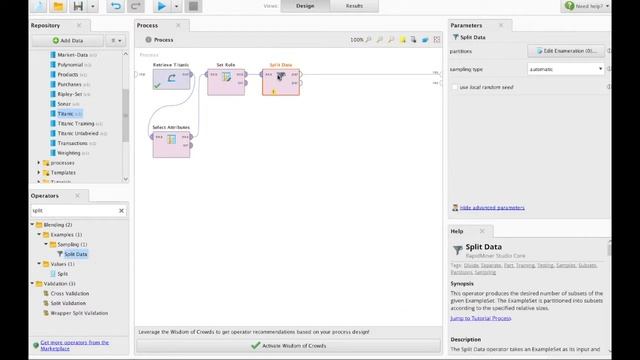Select the Split Data operator on the canvas
640x360 pixels.
(x=281, y=82)
